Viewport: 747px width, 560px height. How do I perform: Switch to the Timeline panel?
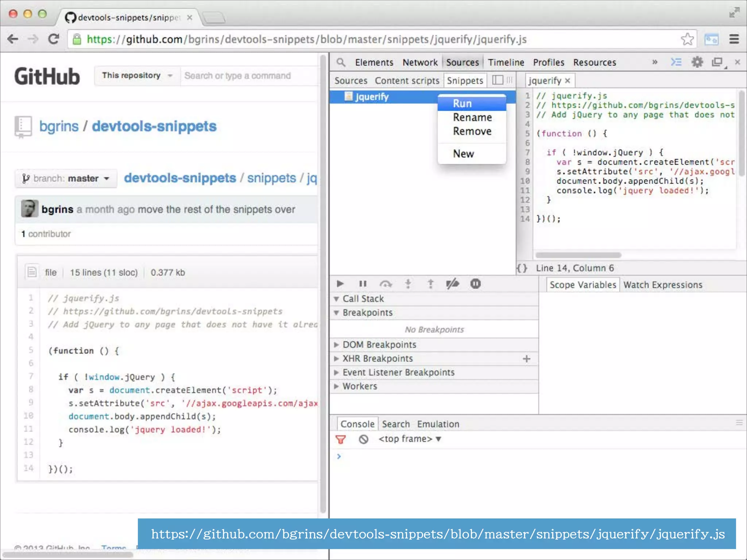(x=506, y=62)
